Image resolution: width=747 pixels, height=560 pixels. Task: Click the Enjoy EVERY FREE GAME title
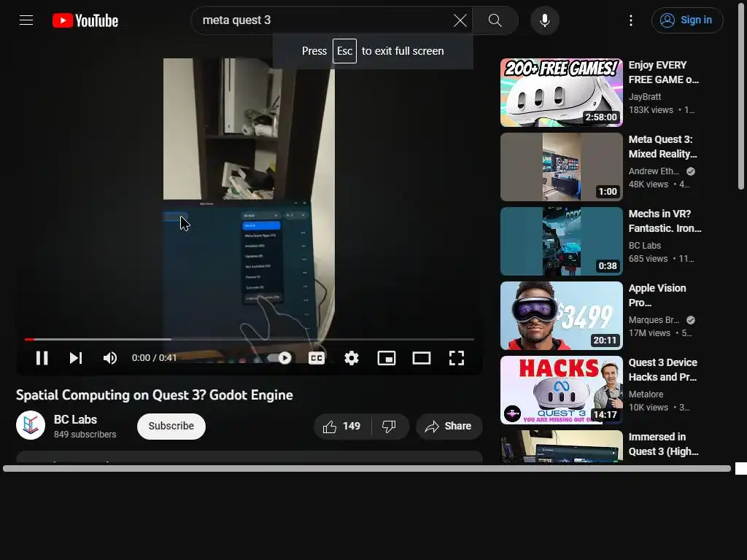tap(664, 72)
